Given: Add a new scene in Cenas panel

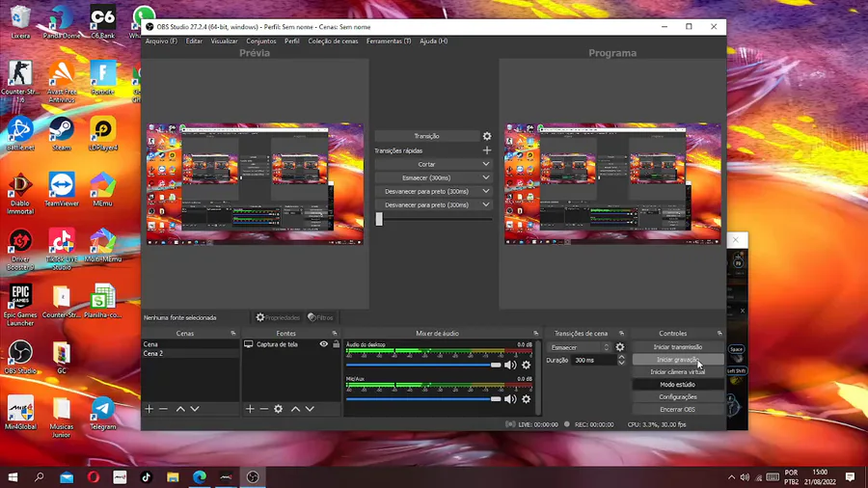Looking at the screenshot, I should tap(149, 409).
